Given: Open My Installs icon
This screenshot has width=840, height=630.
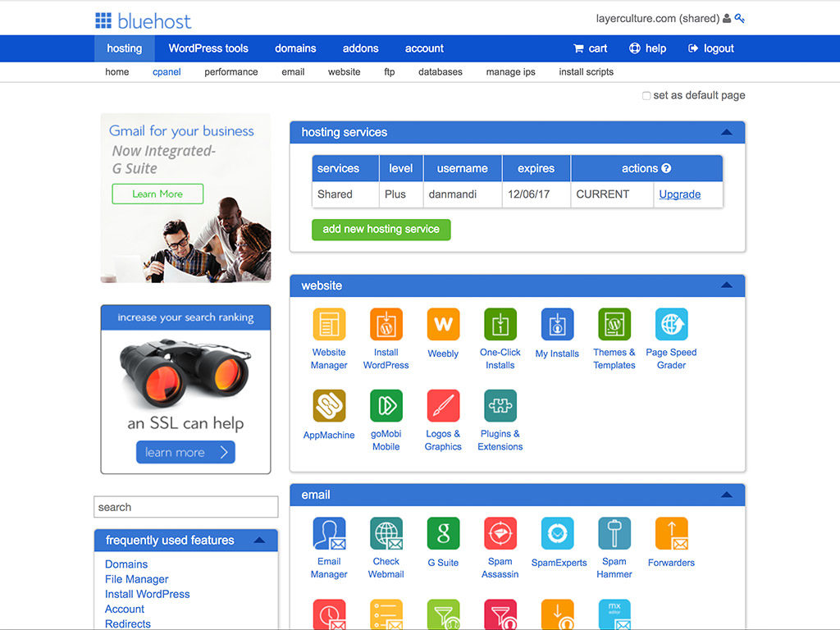Looking at the screenshot, I should tap(557, 324).
